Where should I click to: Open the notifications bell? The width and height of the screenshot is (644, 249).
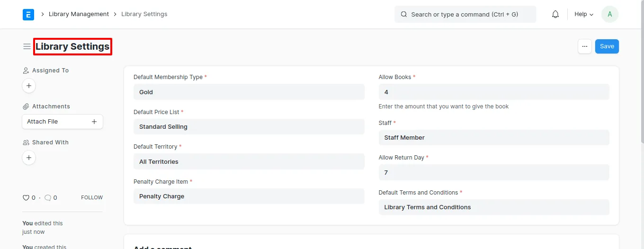(555, 14)
